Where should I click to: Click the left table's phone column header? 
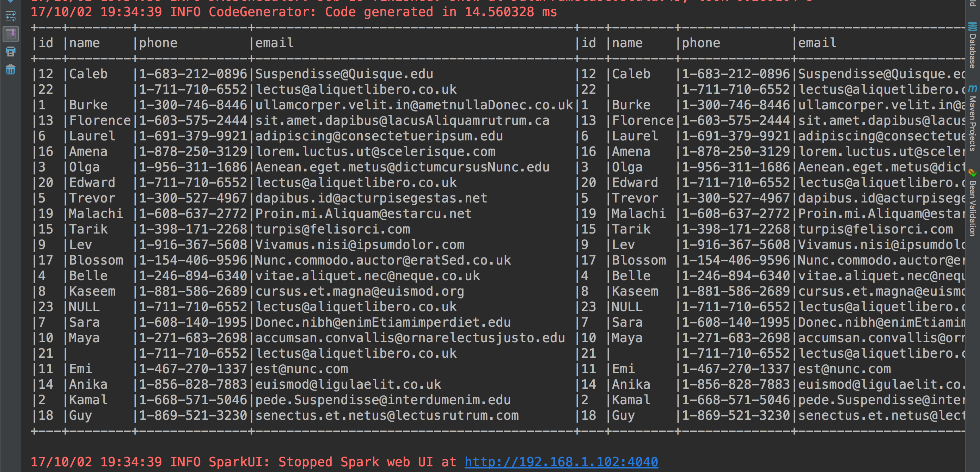158,43
